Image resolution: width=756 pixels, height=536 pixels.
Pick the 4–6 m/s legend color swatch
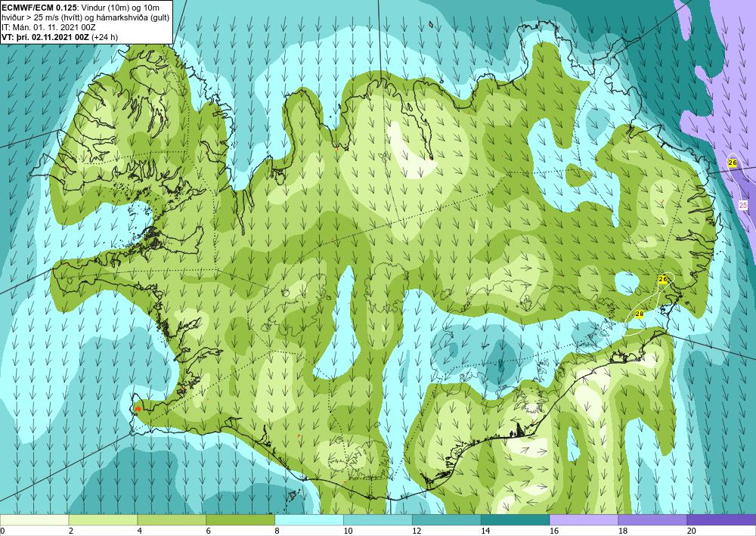(172, 519)
